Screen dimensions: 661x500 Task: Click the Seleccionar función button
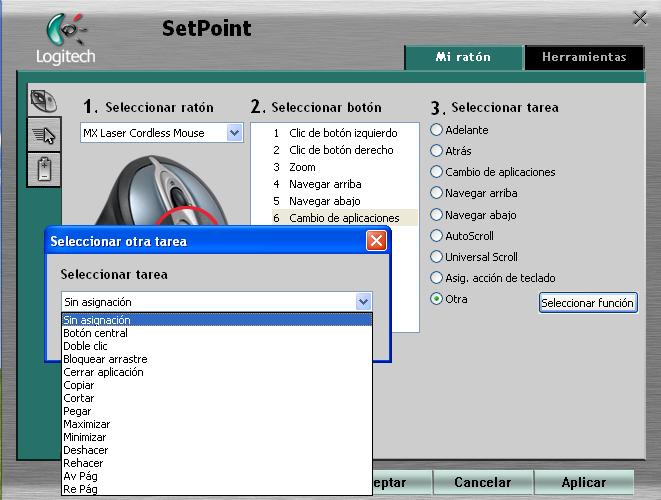tap(588, 303)
